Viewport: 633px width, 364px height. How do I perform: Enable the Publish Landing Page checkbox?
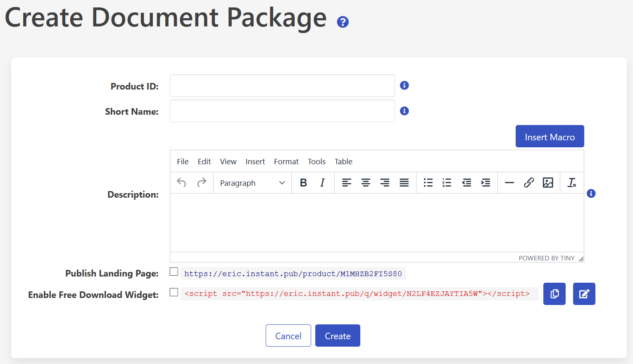(174, 272)
